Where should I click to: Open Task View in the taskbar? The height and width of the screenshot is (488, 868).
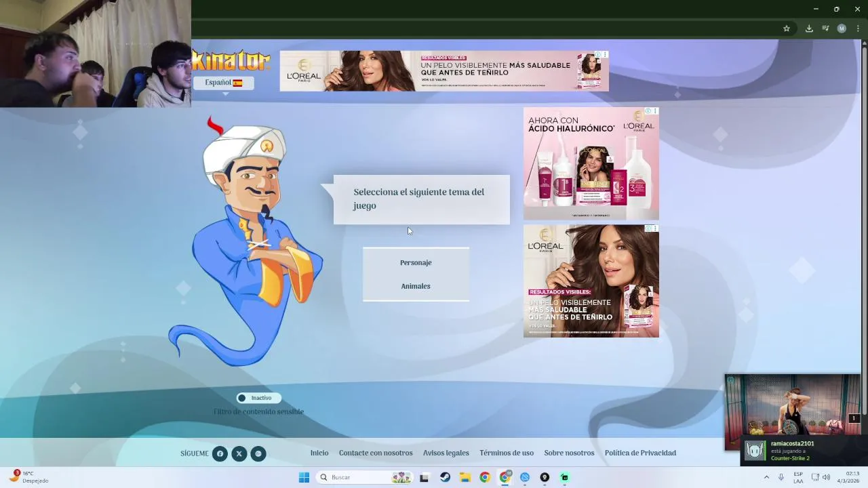424,477
